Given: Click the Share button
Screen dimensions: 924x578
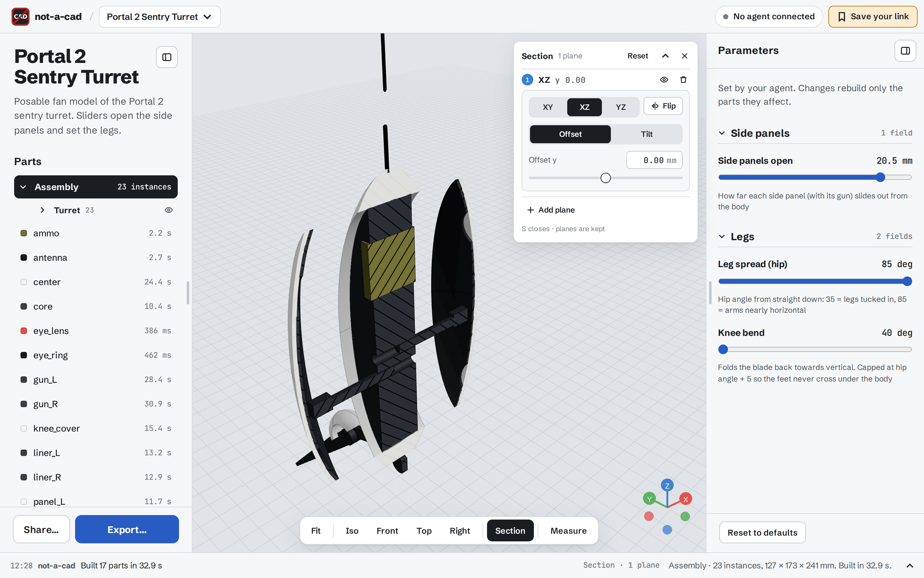Looking at the screenshot, I should pyautogui.click(x=41, y=530).
